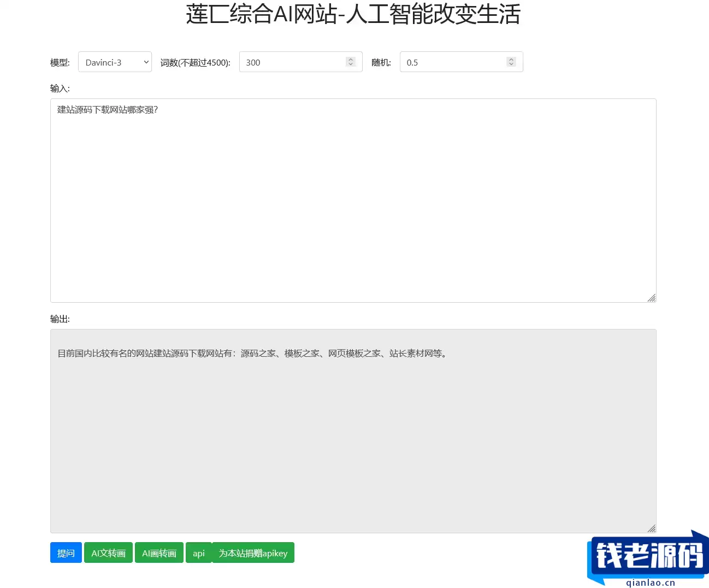The image size is (709, 588).
Task: Click the 输出: label
Action: coord(60,319)
